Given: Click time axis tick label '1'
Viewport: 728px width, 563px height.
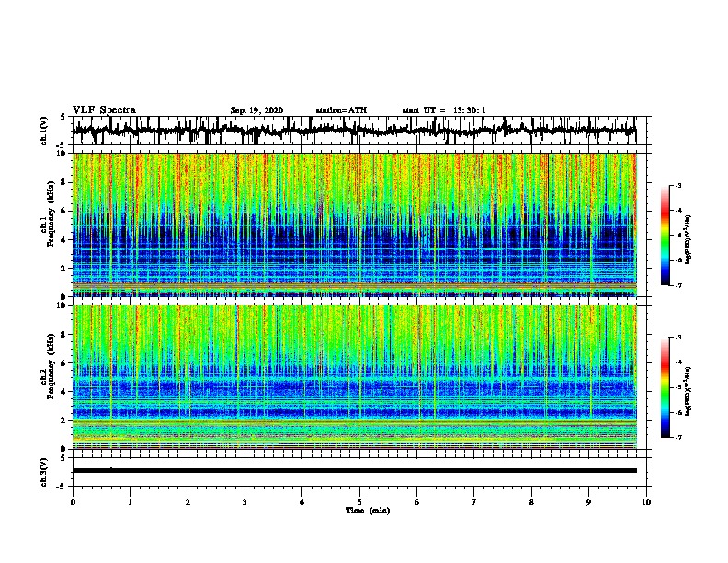Looking at the screenshot, I should pyautogui.click(x=130, y=502).
